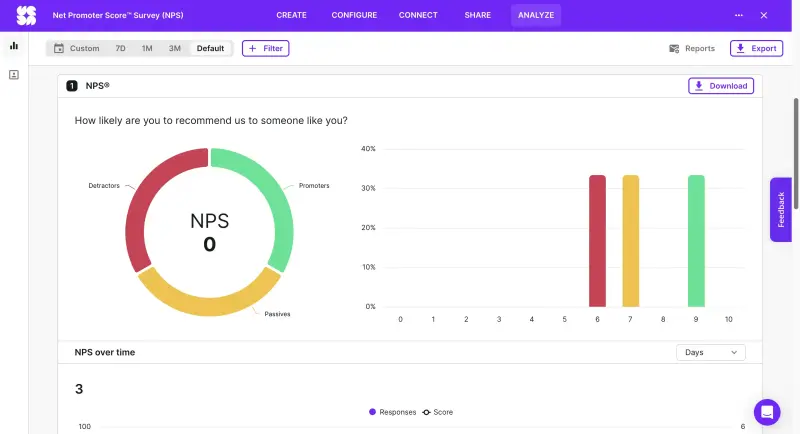This screenshot has height=434, width=800.
Task: Click the NPS 0 score value
Action: click(x=209, y=244)
